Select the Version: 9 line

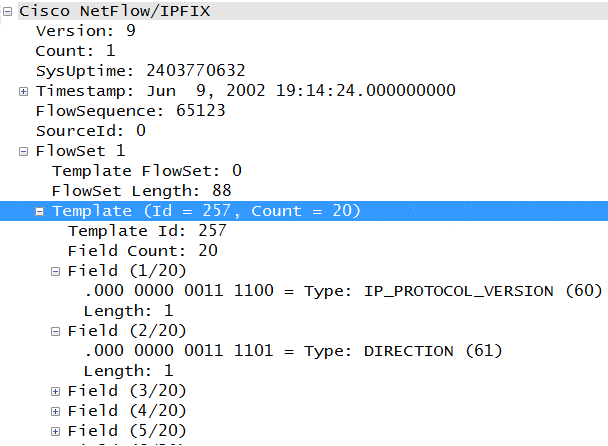tap(86, 31)
